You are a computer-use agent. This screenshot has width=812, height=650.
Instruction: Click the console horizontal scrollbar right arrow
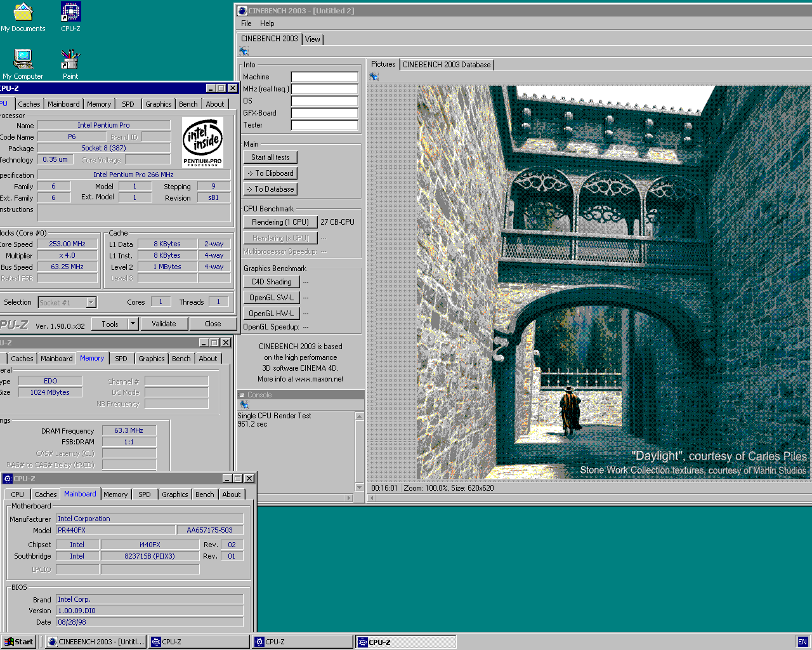coord(348,498)
